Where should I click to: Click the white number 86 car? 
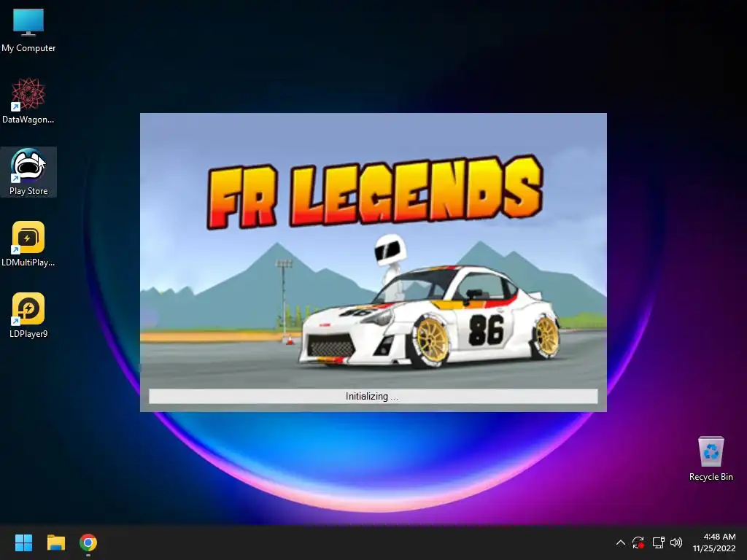coord(430,316)
